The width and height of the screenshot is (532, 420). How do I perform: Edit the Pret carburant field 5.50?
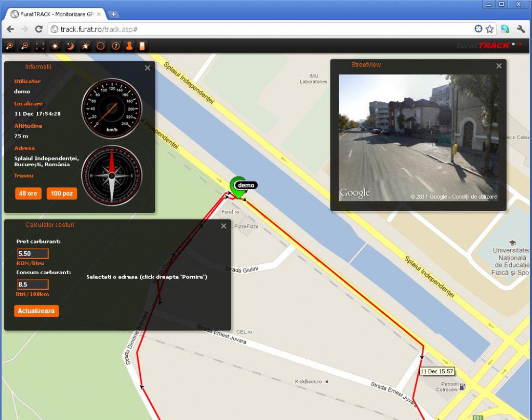coord(33,253)
